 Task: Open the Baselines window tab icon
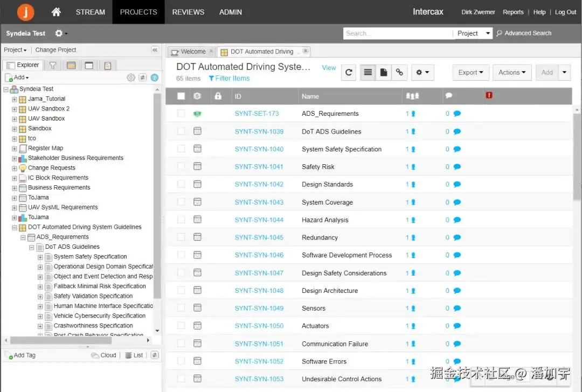click(89, 65)
